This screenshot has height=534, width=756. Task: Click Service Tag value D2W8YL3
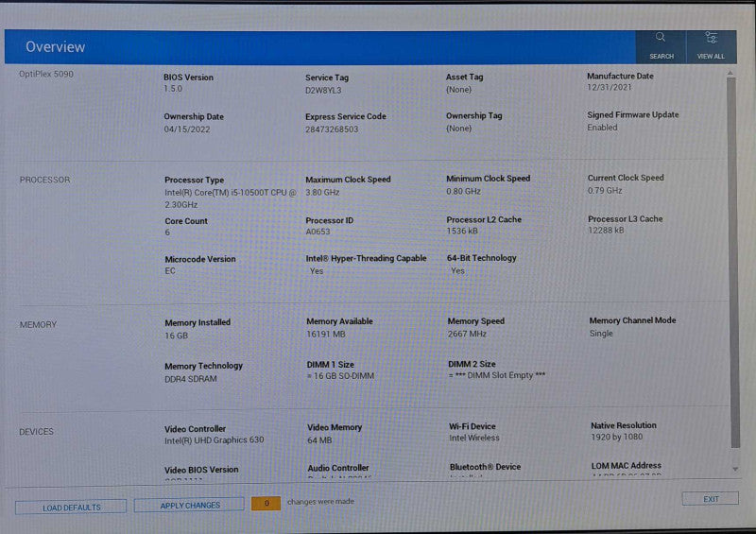click(x=323, y=90)
